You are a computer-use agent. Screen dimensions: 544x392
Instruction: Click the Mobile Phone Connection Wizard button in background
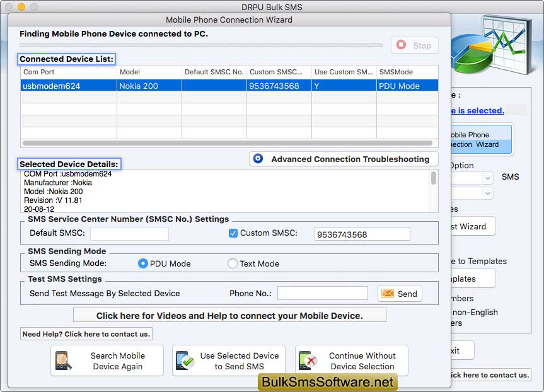pyautogui.click(x=482, y=139)
